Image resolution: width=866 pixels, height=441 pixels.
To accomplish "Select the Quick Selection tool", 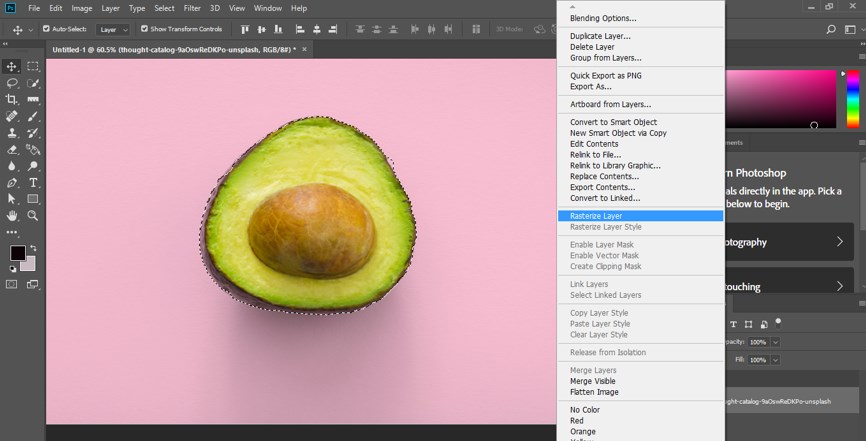I will coord(33,83).
